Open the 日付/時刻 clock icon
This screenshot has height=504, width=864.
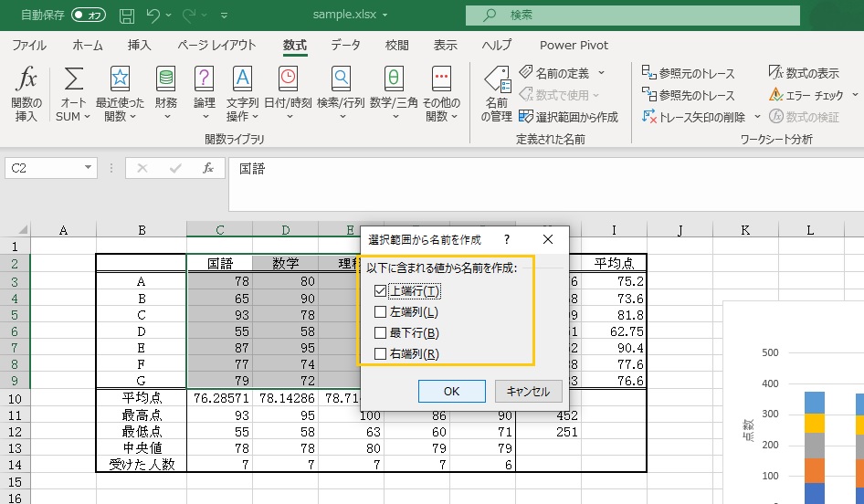[x=288, y=79]
